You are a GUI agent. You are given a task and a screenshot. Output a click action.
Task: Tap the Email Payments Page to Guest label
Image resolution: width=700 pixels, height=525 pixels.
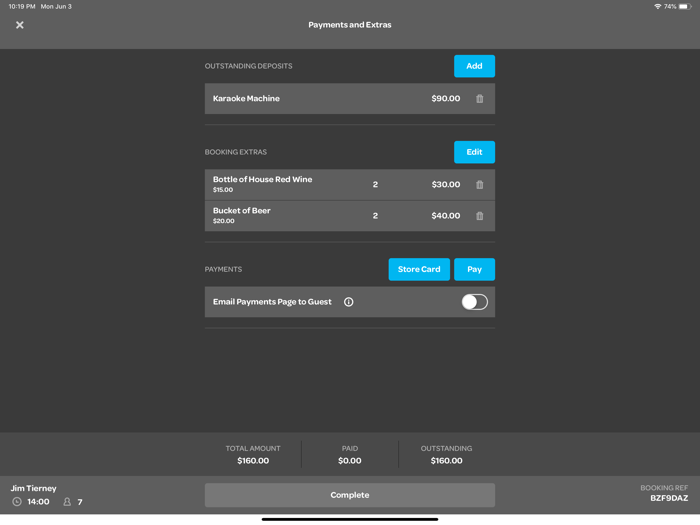click(x=272, y=302)
